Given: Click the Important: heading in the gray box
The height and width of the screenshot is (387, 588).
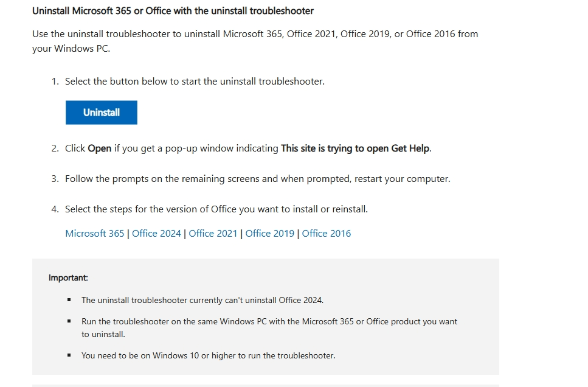Looking at the screenshot, I should [x=68, y=277].
